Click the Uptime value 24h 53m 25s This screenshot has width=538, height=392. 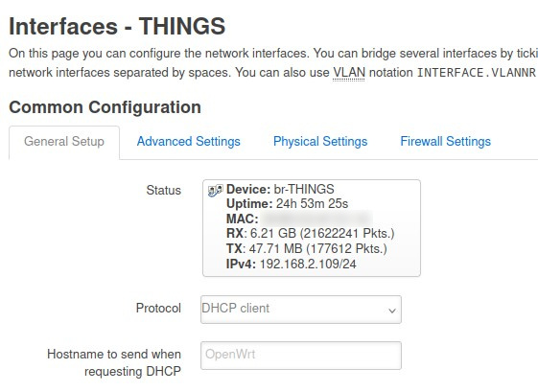click(x=312, y=204)
